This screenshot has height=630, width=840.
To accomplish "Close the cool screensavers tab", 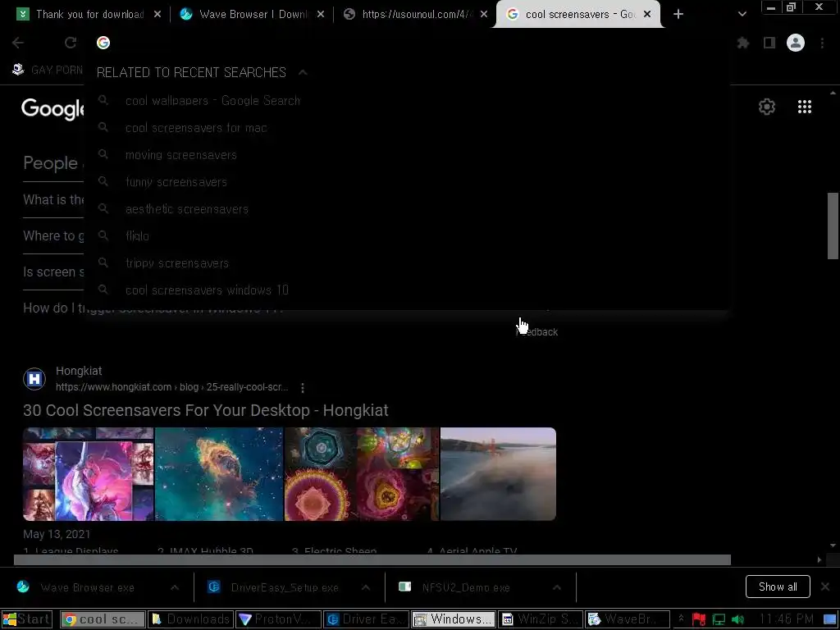I will (647, 15).
